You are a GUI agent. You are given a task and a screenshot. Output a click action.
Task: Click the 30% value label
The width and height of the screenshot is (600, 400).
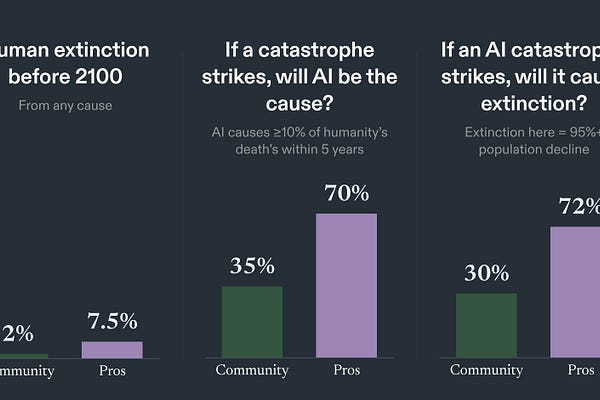pos(487,273)
